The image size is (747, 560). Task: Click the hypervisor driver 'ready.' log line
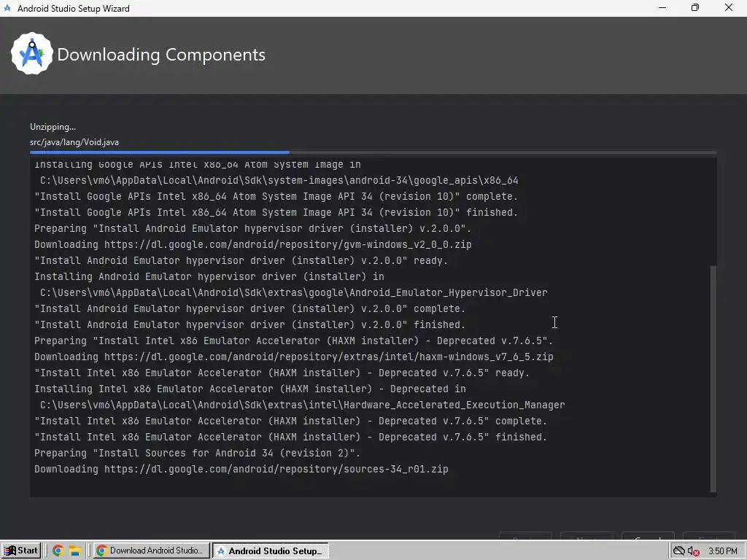pos(241,261)
